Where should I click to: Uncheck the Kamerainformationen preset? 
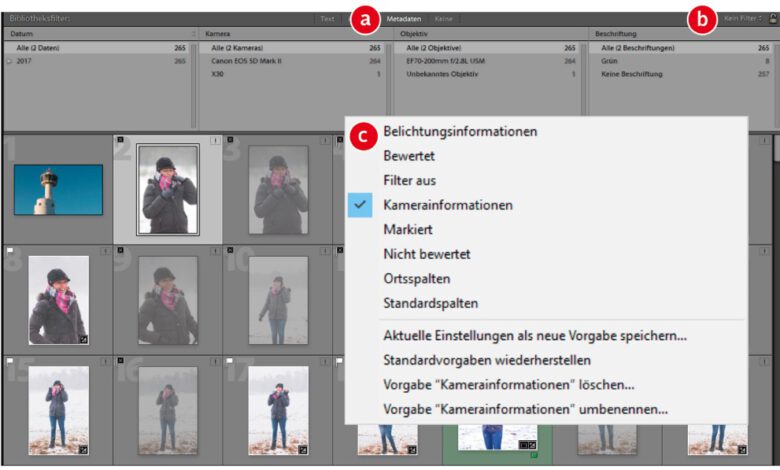pyautogui.click(x=447, y=204)
